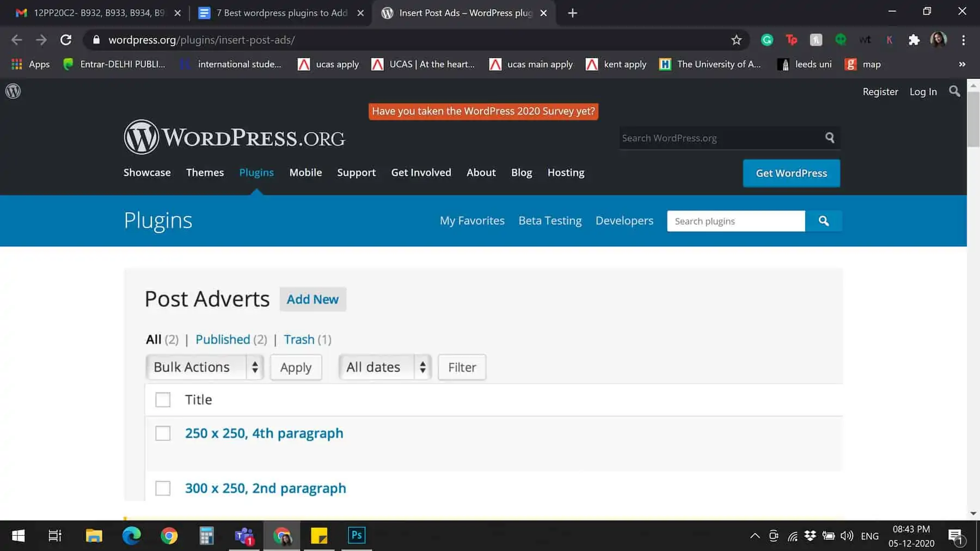
Task: Bookmark this page with the star icon
Action: click(x=736, y=40)
